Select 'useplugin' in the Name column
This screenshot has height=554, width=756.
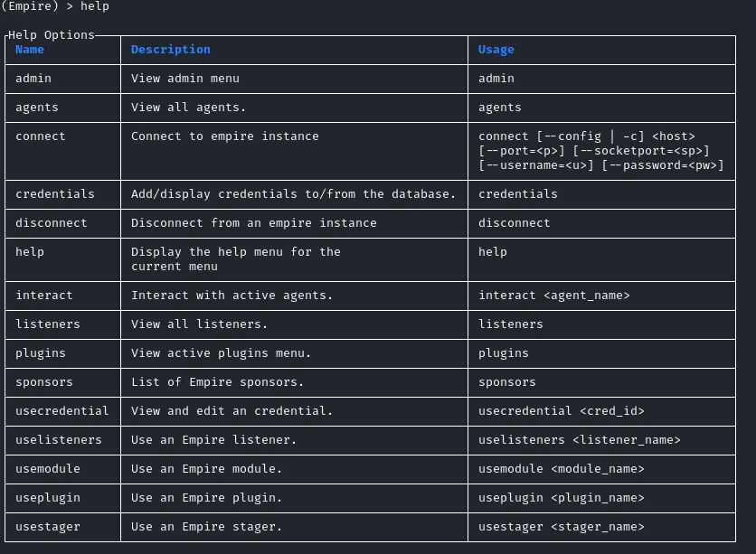[x=48, y=498]
